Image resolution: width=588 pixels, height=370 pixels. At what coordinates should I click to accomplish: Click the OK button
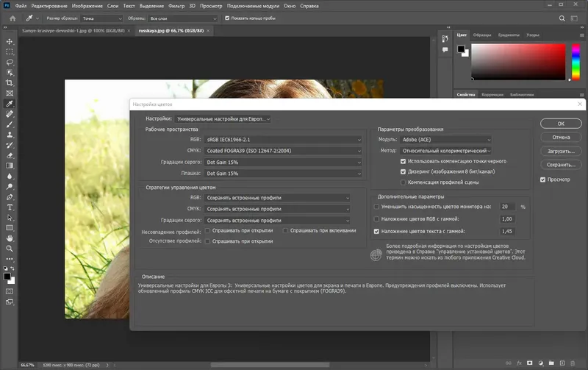pos(561,124)
